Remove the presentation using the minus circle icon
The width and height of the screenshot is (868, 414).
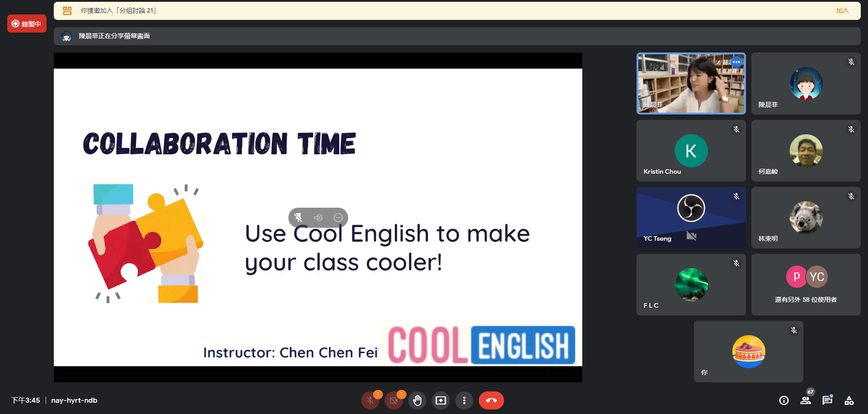338,218
